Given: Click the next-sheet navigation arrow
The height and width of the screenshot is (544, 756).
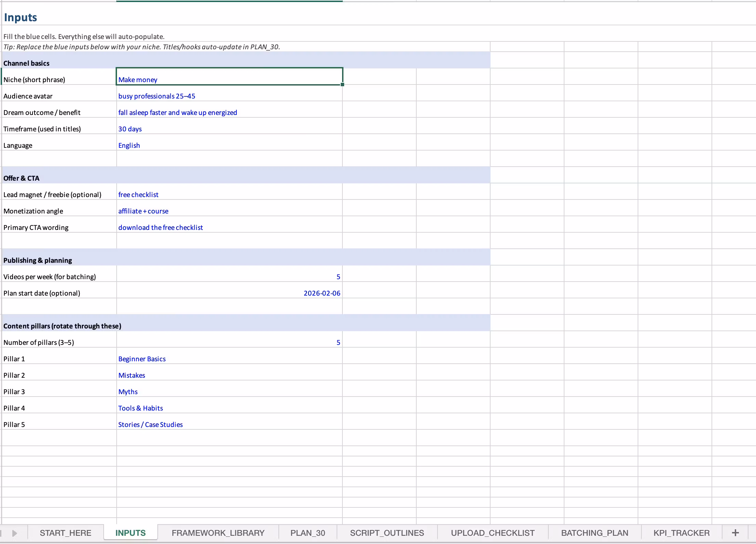Looking at the screenshot, I should click(x=14, y=533).
